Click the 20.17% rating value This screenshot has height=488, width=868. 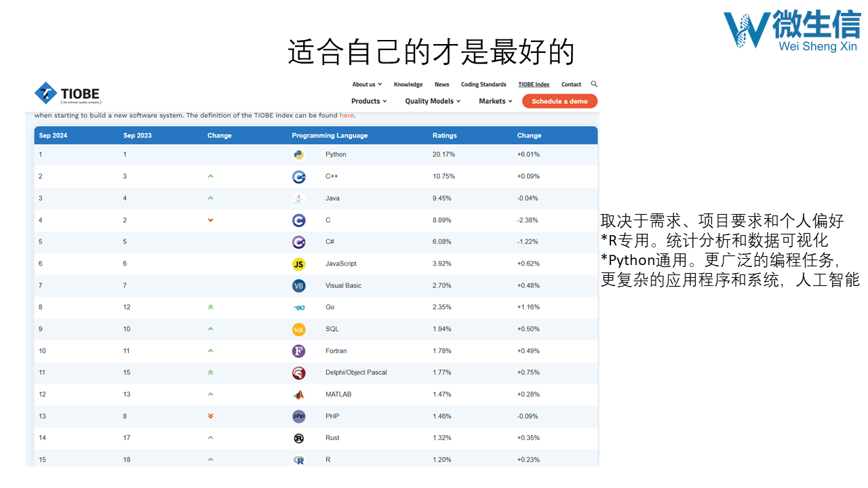[443, 155]
